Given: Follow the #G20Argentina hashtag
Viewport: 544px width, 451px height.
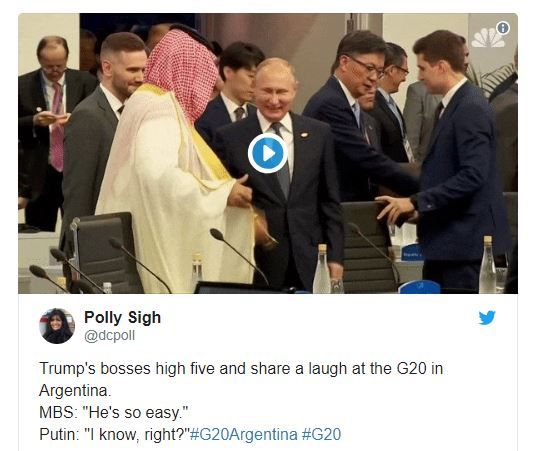Looking at the screenshot, I should pos(244,434).
